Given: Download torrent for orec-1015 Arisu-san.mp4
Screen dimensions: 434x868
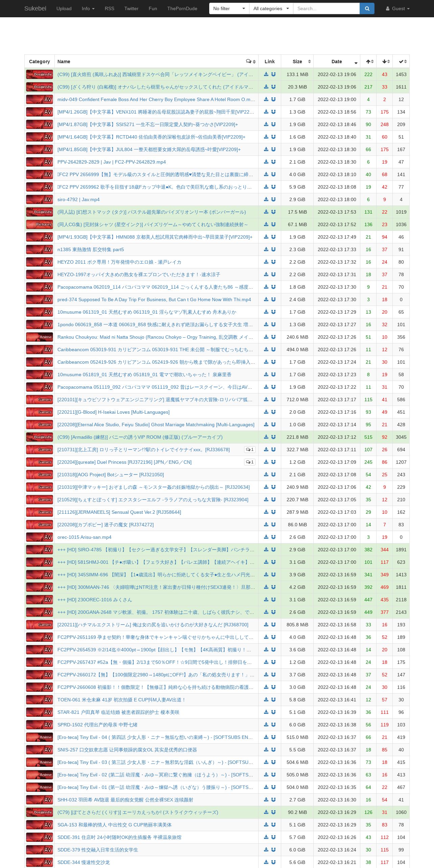Looking at the screenshot, I should pyautogui.click(x=266, y=537).
